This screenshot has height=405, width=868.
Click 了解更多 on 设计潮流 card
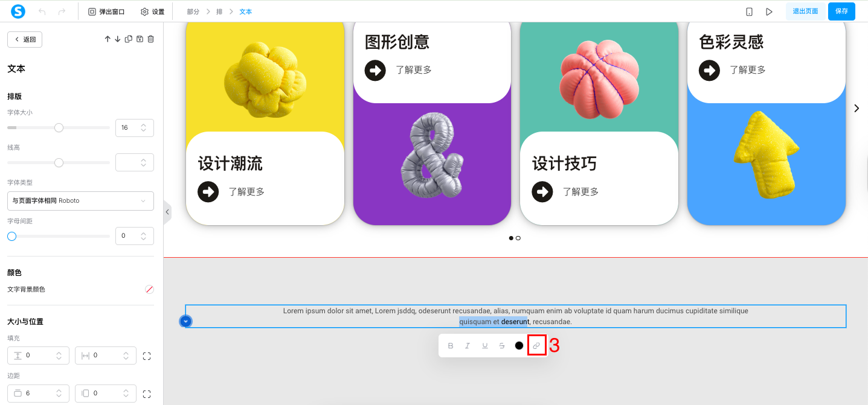(246, 192)
